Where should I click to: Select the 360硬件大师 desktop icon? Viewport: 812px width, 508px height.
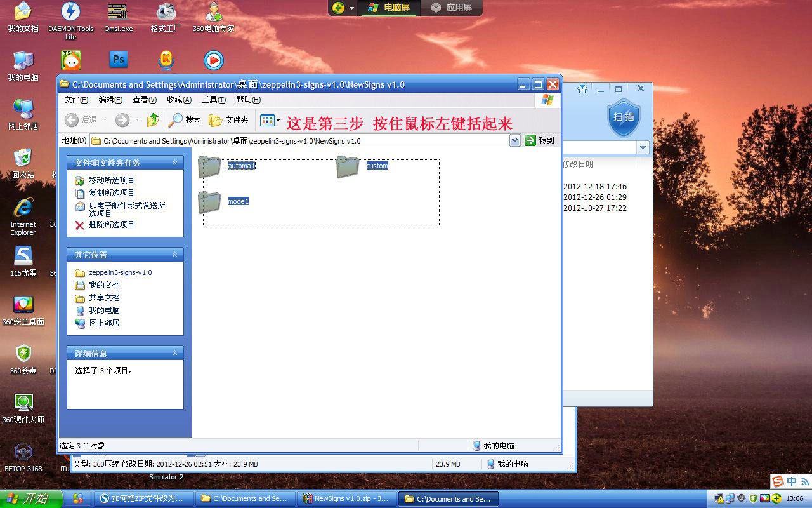pyautogui.click(x=23, y=408)
